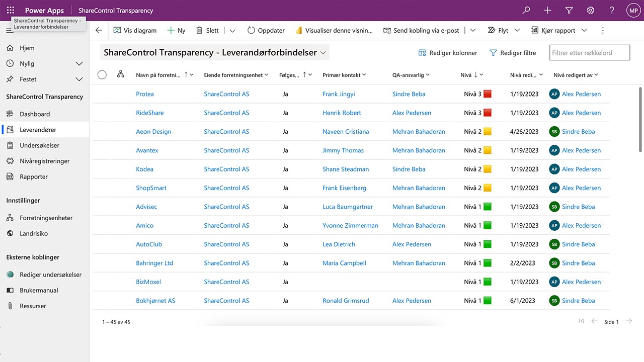Go to next page arrow
The height and width of the screenshot is (362, 644).
[x=629, y=321]
